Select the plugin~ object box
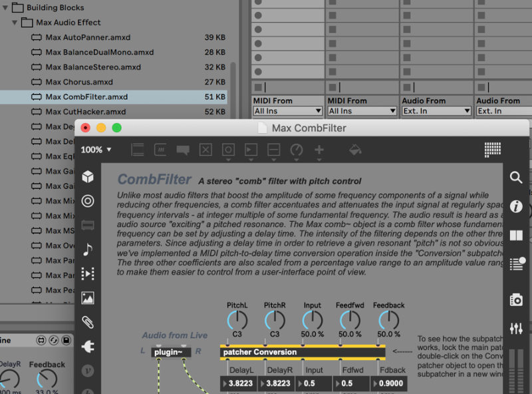The image size is (532, 394). 172,352
